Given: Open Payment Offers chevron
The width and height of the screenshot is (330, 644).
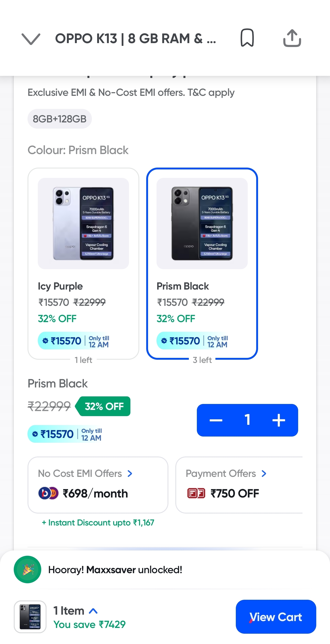Looking at the screenshot, I should point(264,473).
